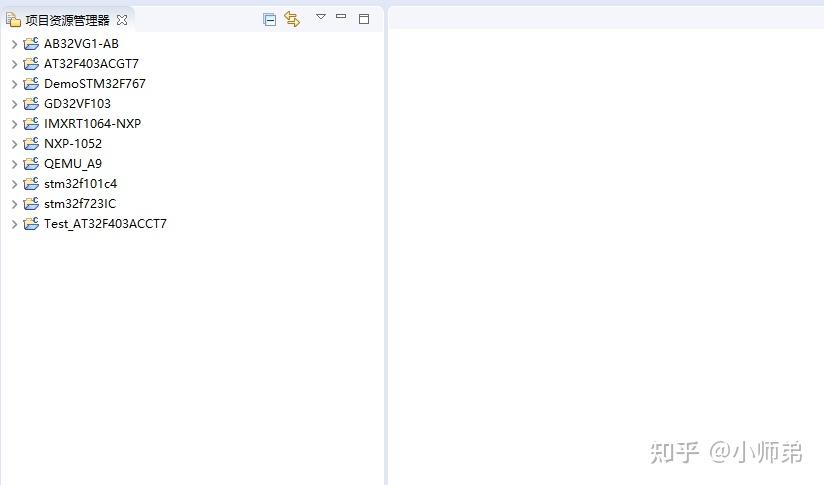This screenshot has width=824, height=485.
Task: Click the DemoSTM32F767 project folder icon
Action: [31, 84]
